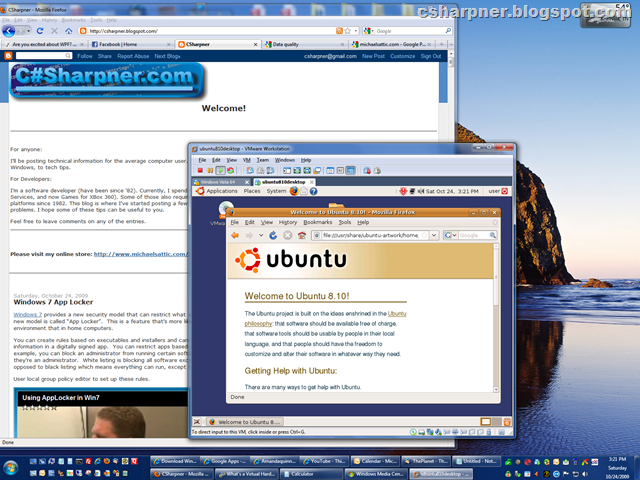Click the trash icon in Ubuntu bottom panel
The height and width of the screenshot is (480, 640).
[507, 422]
